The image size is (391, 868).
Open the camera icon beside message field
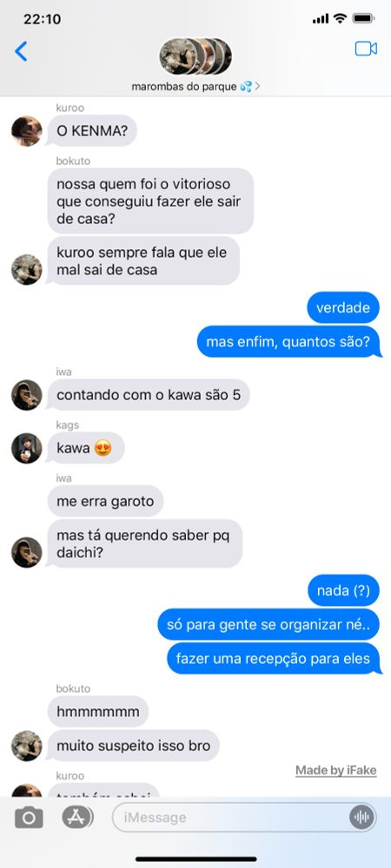[29, 817]
